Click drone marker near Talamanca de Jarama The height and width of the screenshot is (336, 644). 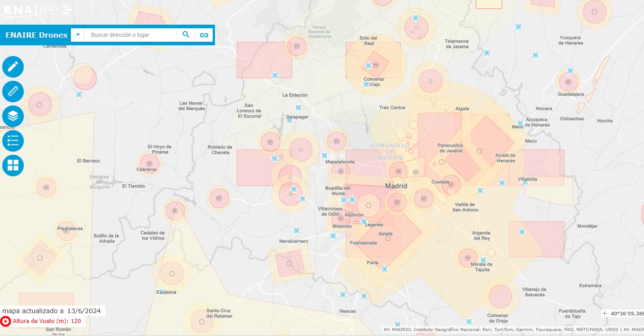coord(487,53)
